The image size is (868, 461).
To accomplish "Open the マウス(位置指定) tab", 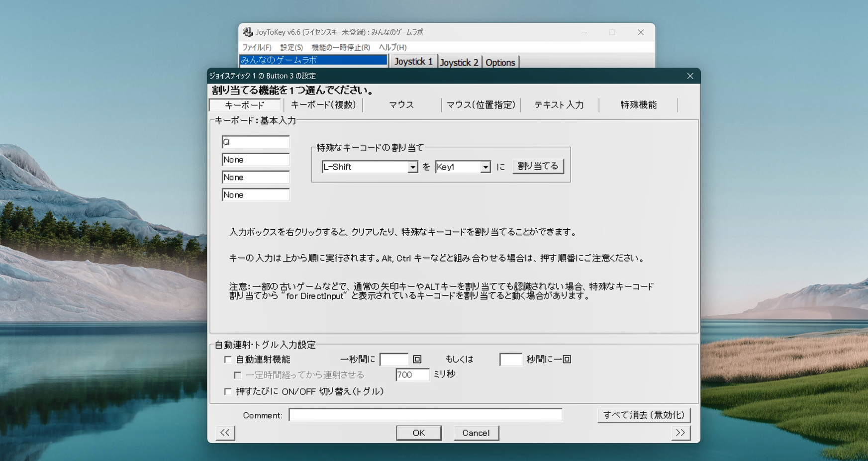I will 481,105.
